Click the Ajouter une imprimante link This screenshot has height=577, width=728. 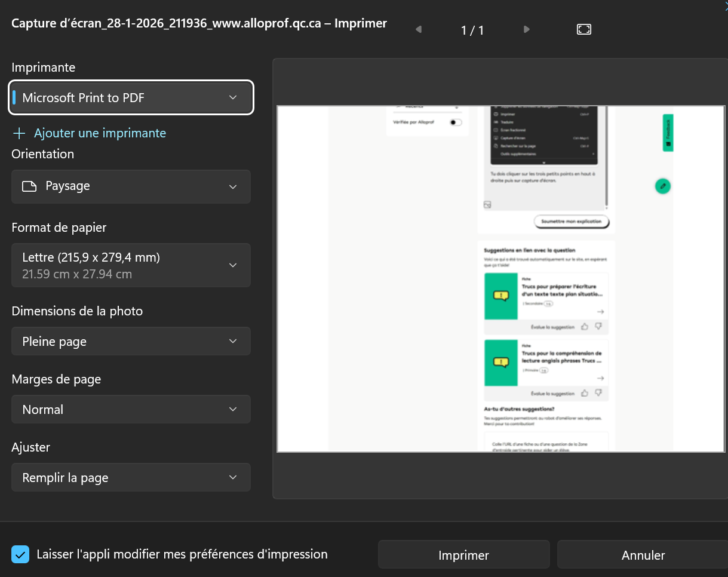pyautogui.click(x=100, y=133)
